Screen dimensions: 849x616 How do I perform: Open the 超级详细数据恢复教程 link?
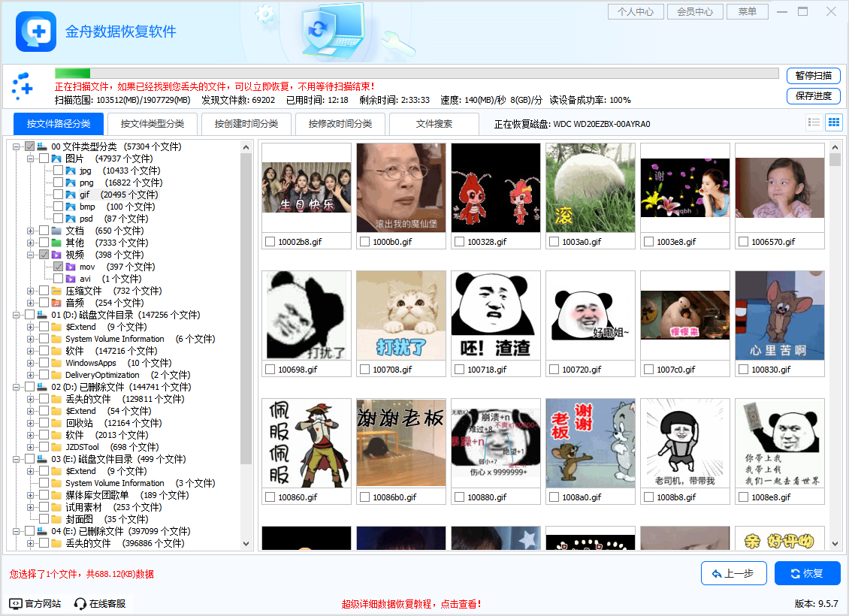coord(411,604)
